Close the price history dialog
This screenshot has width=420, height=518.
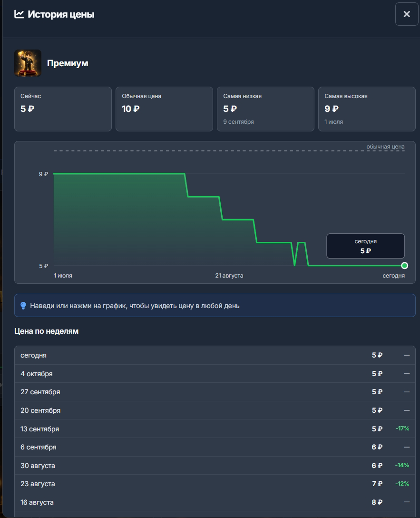(407, 14)
